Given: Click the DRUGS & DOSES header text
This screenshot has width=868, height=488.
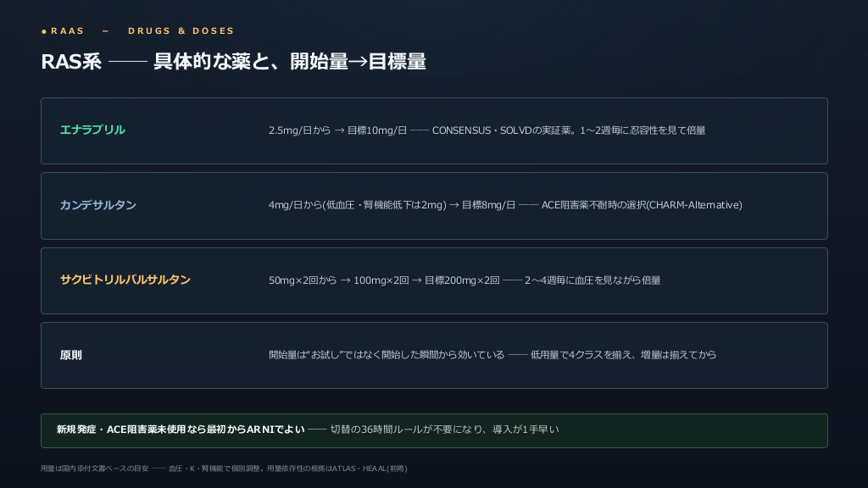Looking at the screenshot, I should tap(181, 31).
